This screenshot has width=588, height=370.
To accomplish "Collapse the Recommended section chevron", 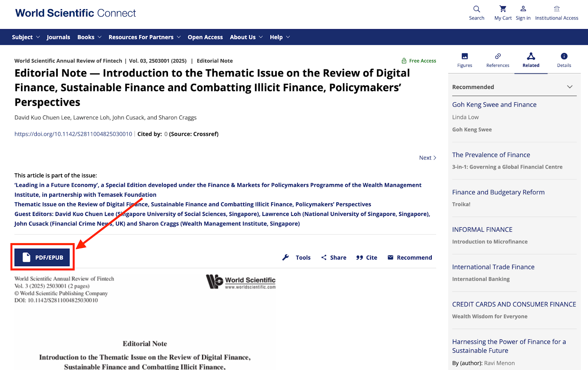I will 570,87.
